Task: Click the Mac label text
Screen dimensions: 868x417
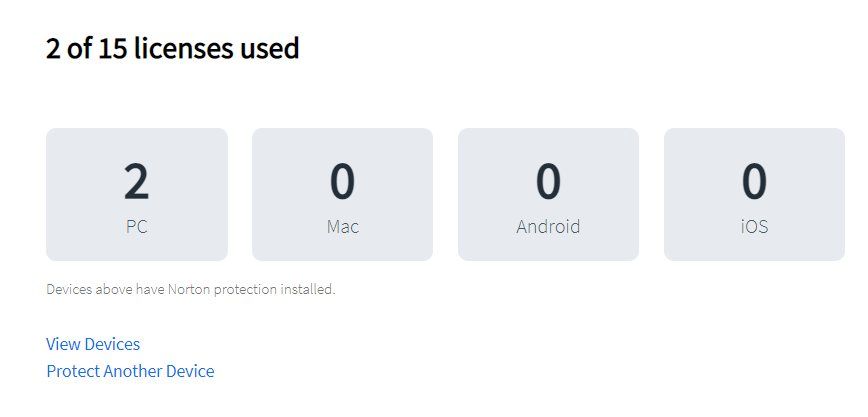Action: coord(342,227)
